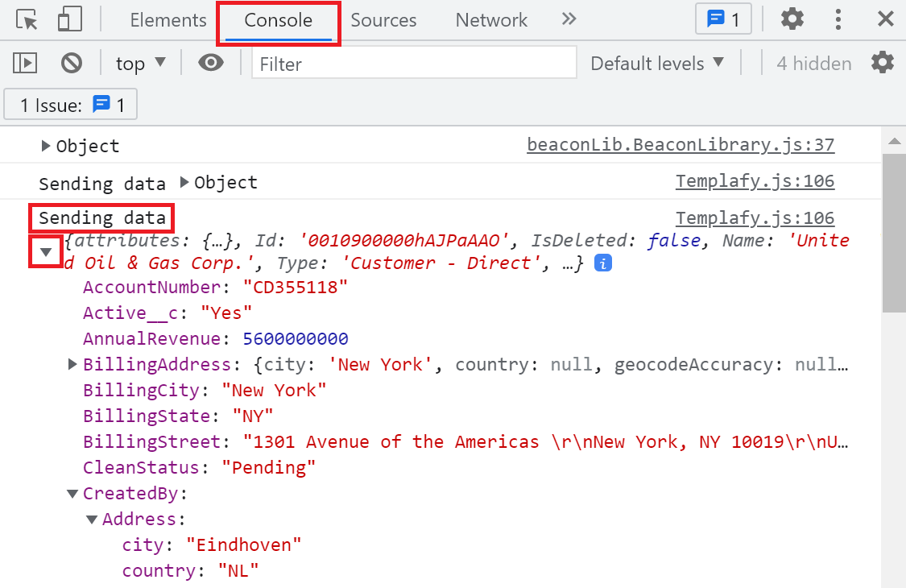The image size is (906, 588).
Task: Focus the Filter input field
Action: pyautogui.click(x=414, y=63)
